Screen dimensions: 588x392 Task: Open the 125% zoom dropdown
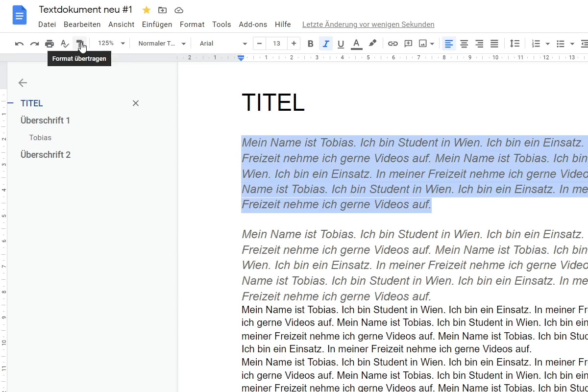point(111,43)
